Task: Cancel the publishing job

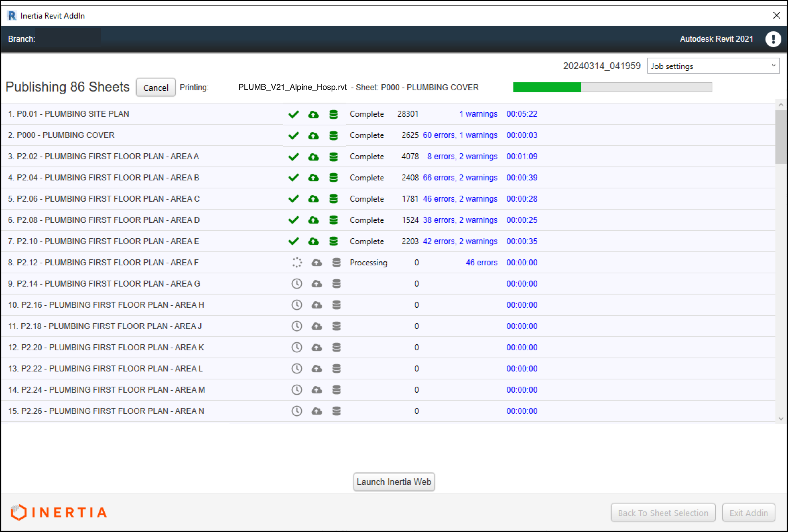Action: point(156,88)
